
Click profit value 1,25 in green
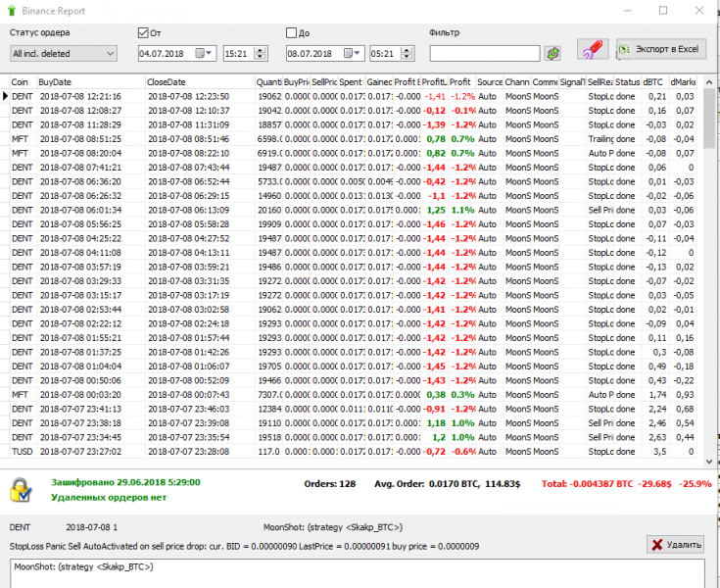tap(436, 210)
